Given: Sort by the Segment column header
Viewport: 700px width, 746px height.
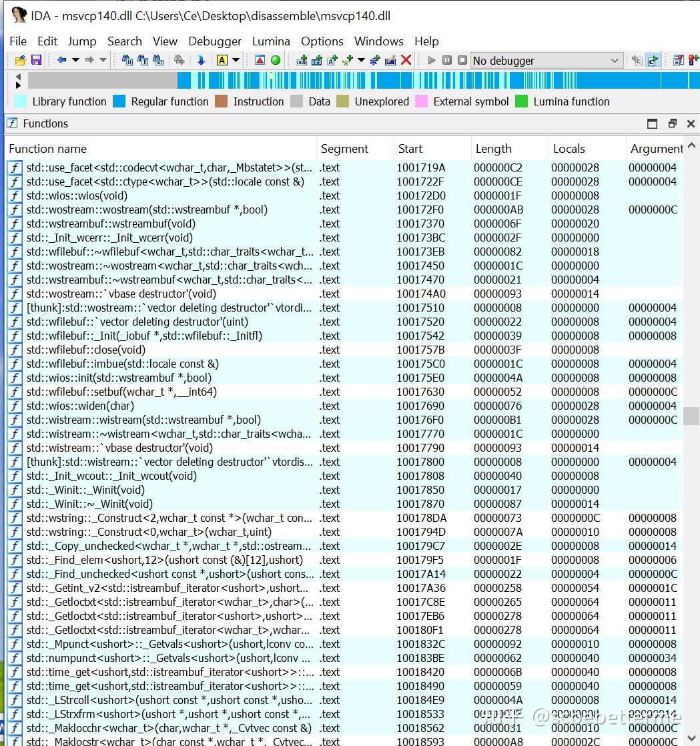Looking at the screenshot, I should coord(355,148).
